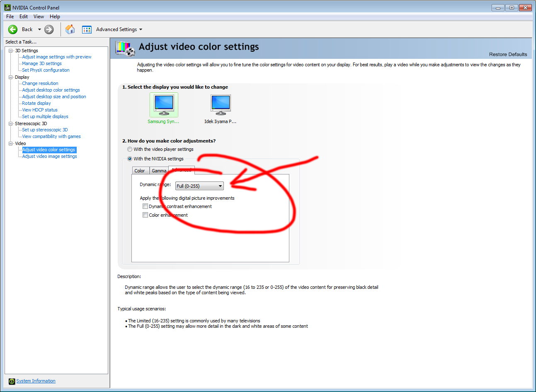This screenshot has width=536, height=392.
Task: Open Adjust video image settings task
Action: [x=49, y=156]
